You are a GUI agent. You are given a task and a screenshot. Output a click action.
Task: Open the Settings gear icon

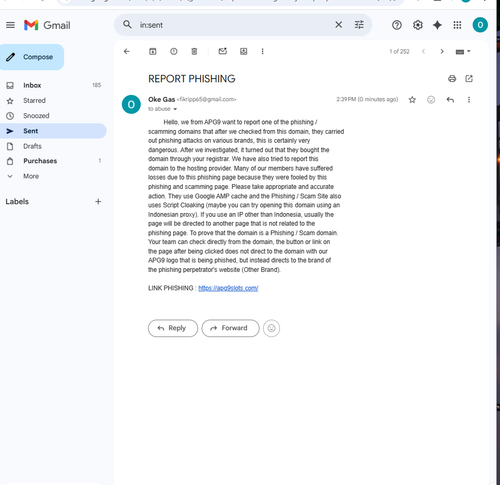coord(417,25)
